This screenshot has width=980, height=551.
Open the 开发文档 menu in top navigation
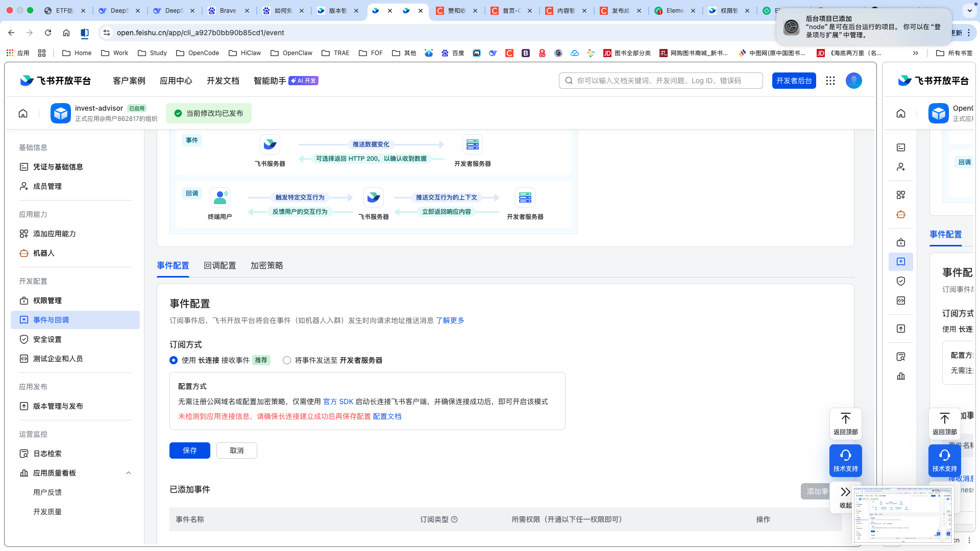(x=223, y=80)
